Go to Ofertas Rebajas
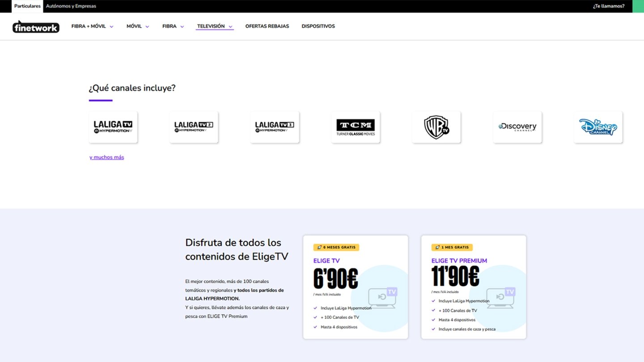Image resolution: width=644 pixels, height=362 pixels. [x=267, y=26]
